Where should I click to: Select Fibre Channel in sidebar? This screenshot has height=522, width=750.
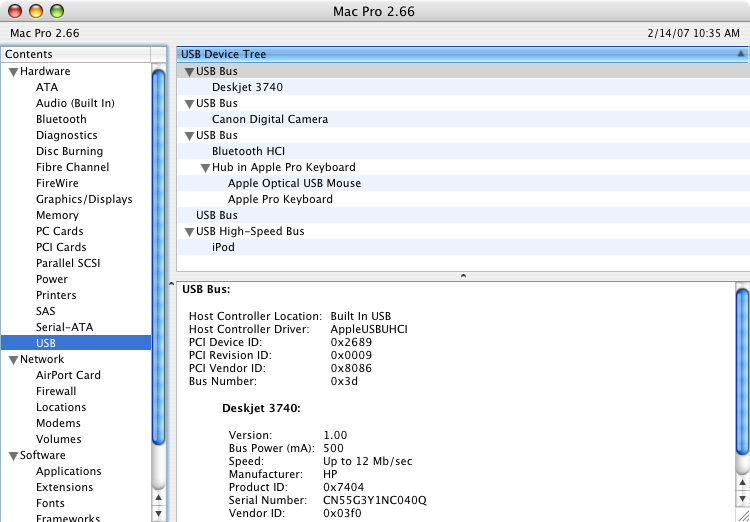pyautogui.click(x=72, y=167)
